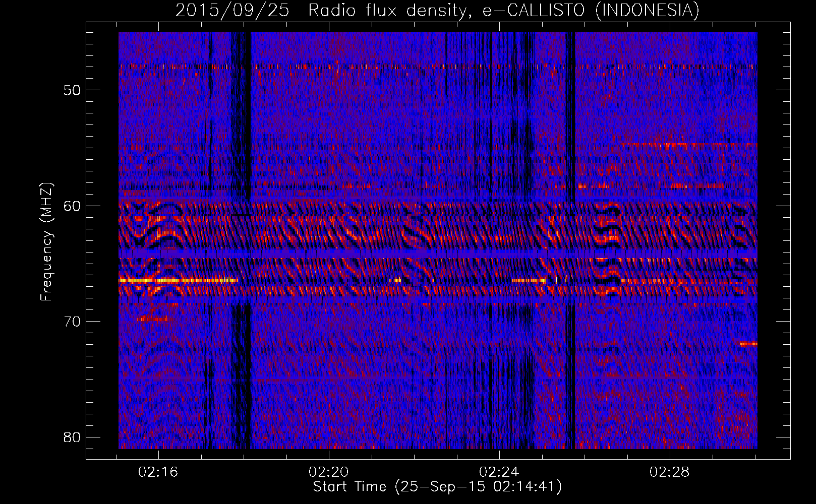
Task: Click the plot title "Radio flux density, e-CALLISTO (INDONESIA)"
Action: 503,10
